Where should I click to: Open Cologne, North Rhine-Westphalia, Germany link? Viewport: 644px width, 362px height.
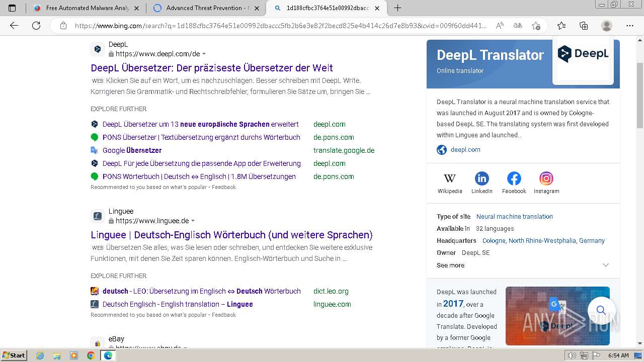(x=543, y=241)
